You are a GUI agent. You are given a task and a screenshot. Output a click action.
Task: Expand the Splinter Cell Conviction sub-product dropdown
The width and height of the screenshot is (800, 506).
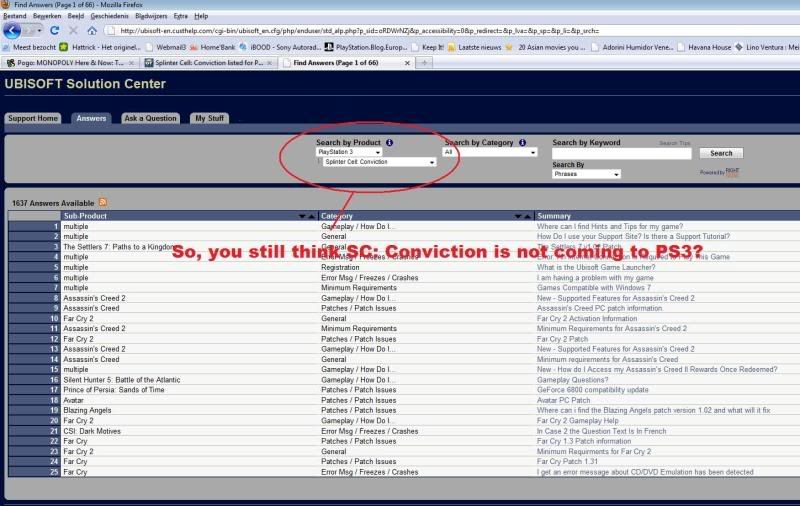point(379,162)
